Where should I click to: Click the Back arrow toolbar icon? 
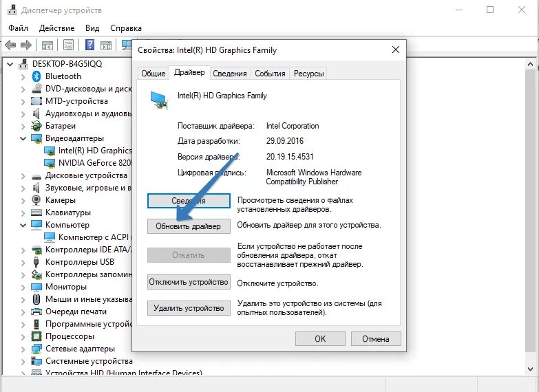coord(10,45)
